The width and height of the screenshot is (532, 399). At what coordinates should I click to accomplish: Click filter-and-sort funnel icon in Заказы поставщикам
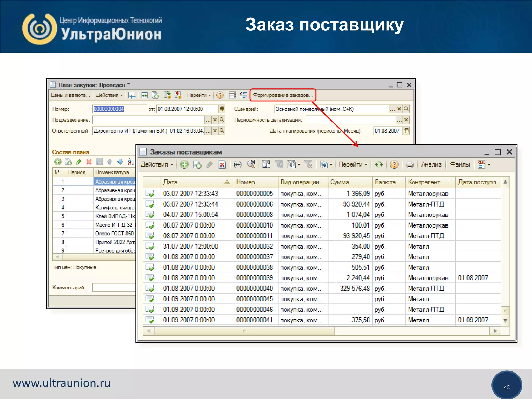(266, 164)
